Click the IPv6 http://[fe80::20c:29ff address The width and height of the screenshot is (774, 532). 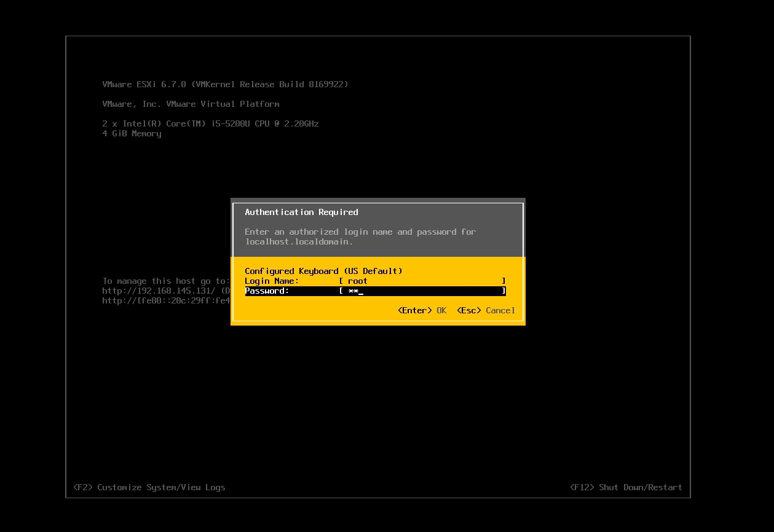tap(166, 300)
